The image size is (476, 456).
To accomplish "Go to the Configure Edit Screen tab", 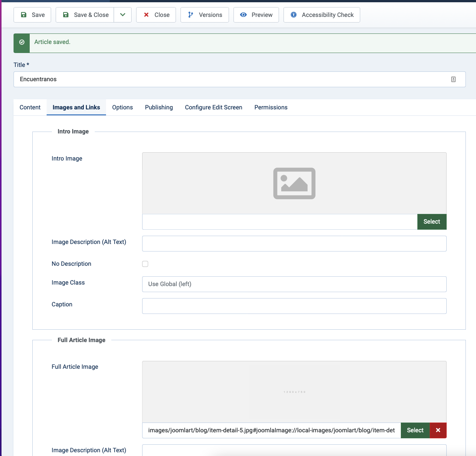I will (x=214, y=108).
